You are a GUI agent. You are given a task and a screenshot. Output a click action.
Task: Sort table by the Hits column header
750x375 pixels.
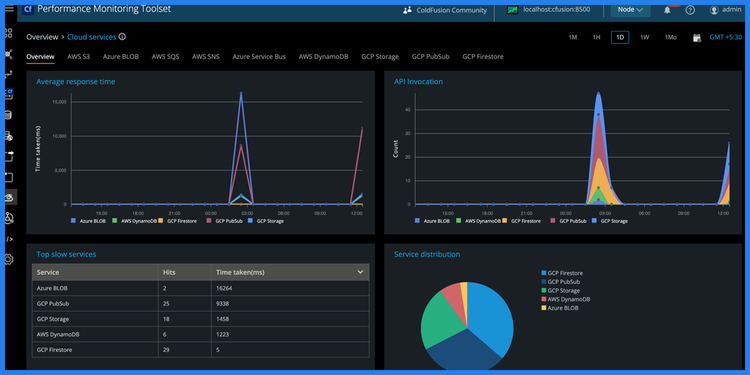pyautogui.click(x=184, y=272)
